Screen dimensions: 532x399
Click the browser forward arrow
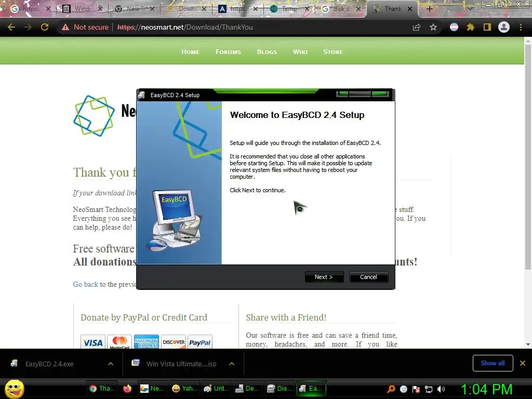tap(28, 27)
